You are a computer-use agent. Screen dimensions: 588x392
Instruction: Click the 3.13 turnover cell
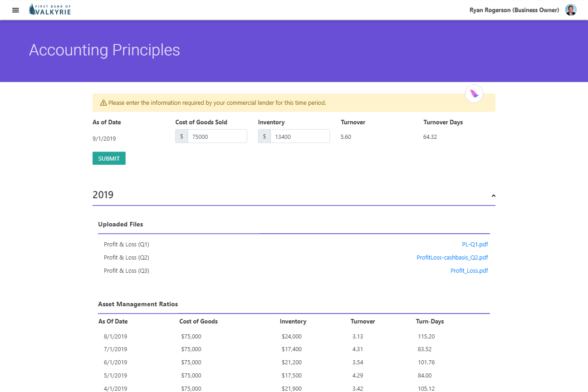point(358,337)
